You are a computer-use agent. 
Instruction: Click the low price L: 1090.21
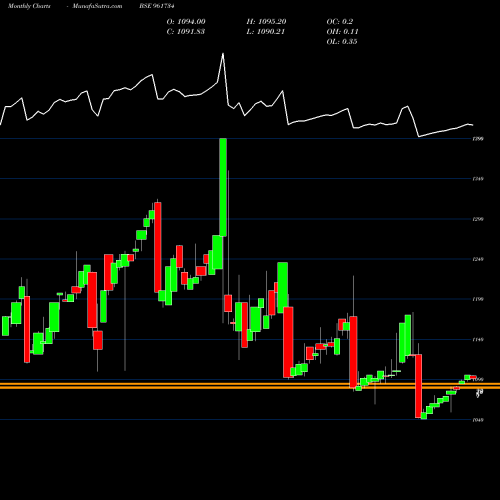click(x=266, y=32)
